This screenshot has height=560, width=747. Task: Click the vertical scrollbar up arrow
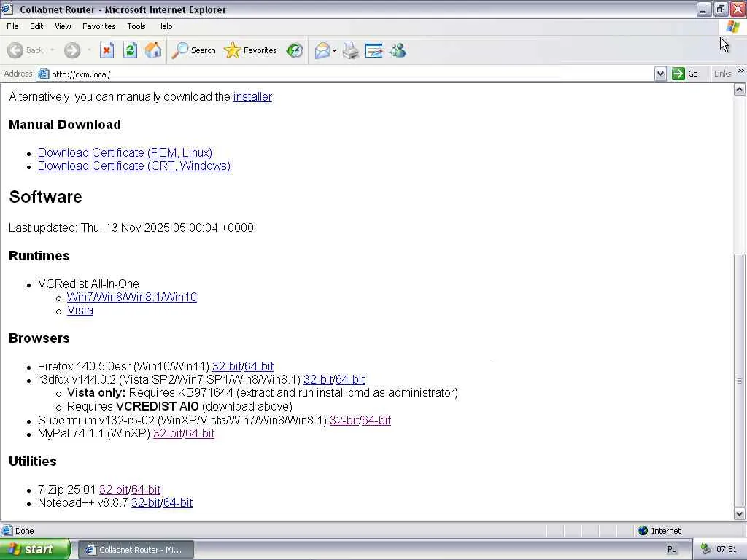point(740,90)
